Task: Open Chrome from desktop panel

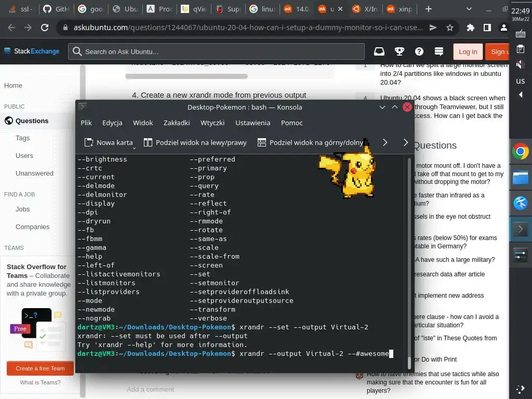Action: point(521,151)
